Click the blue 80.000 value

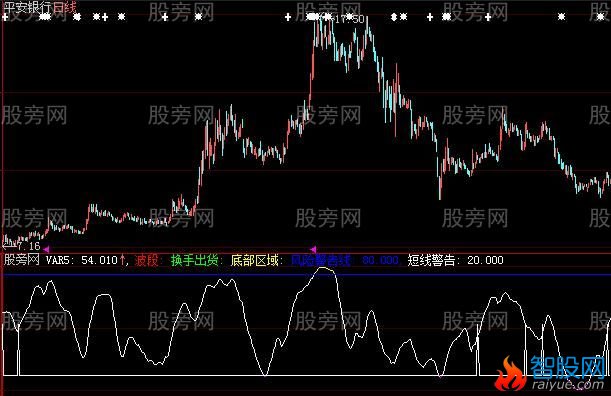(380, 260)
